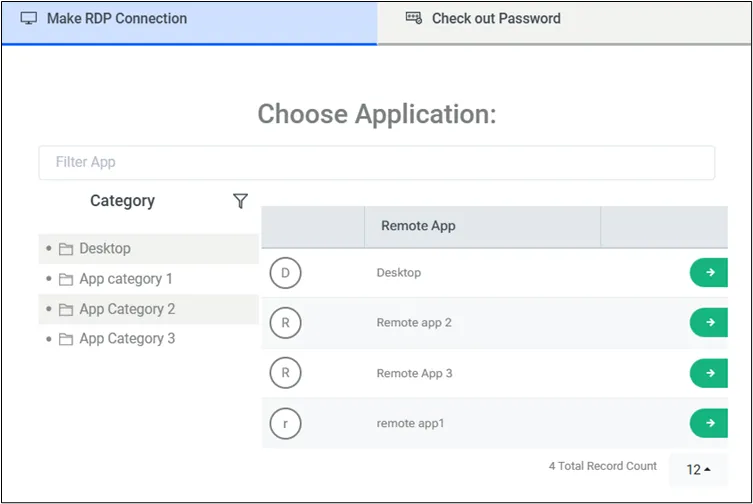The image size is (753, 504).
Task: Select the Desktop category
Action: click(148, 249)
